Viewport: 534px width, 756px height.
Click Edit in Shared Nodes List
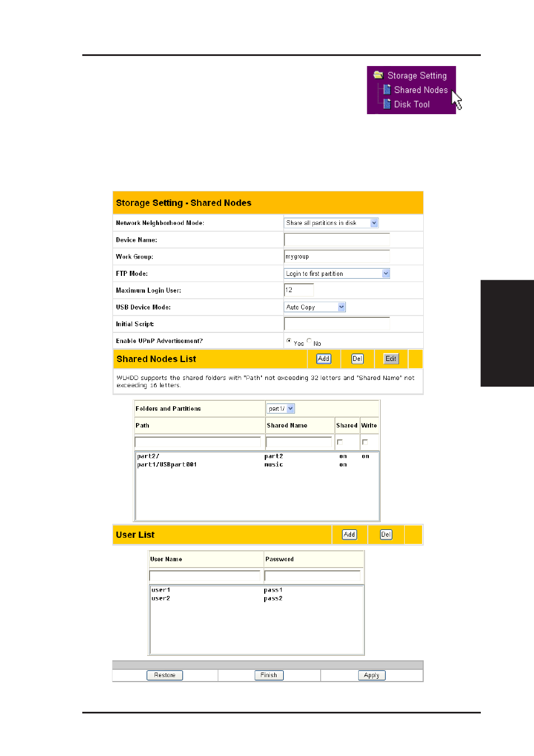pos(391,359)
